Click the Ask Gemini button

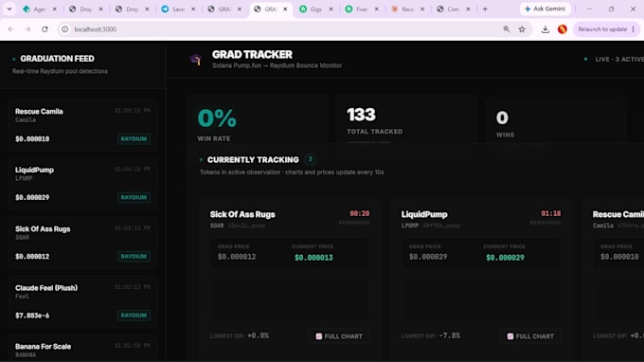tap(545, 9)
